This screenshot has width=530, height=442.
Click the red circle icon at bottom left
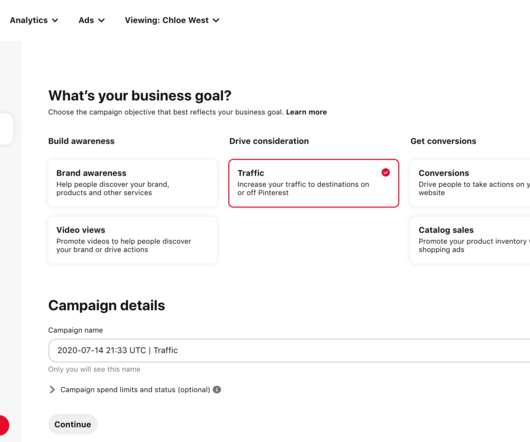[3, 425]
